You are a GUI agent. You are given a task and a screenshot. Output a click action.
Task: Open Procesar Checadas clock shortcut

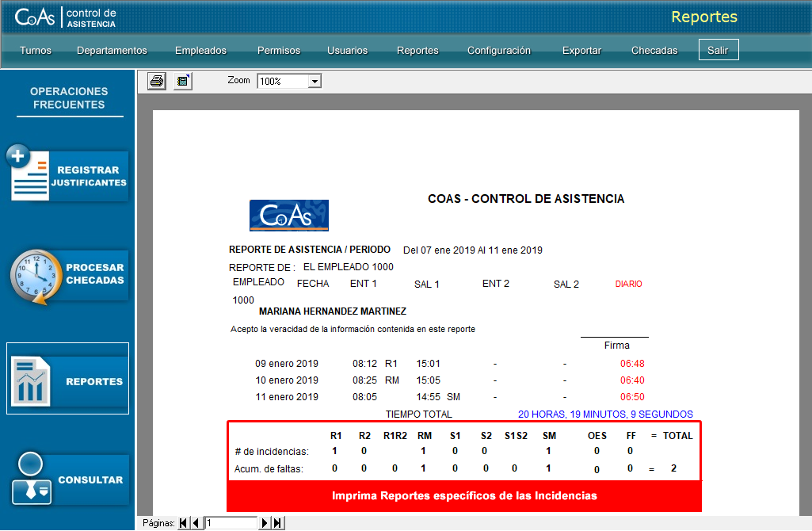(68, 274)
